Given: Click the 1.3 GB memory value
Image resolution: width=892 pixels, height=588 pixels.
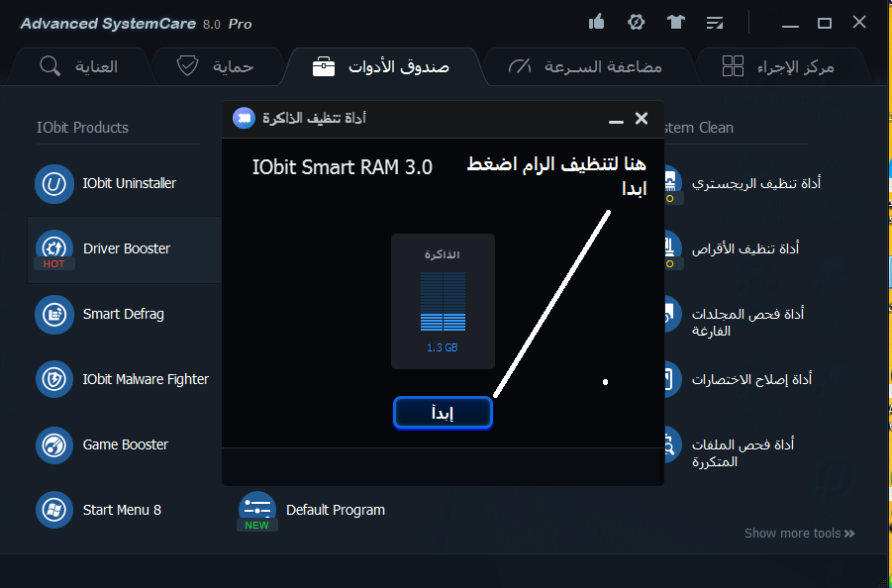Looking at the screenshot, I should (442, 347).
